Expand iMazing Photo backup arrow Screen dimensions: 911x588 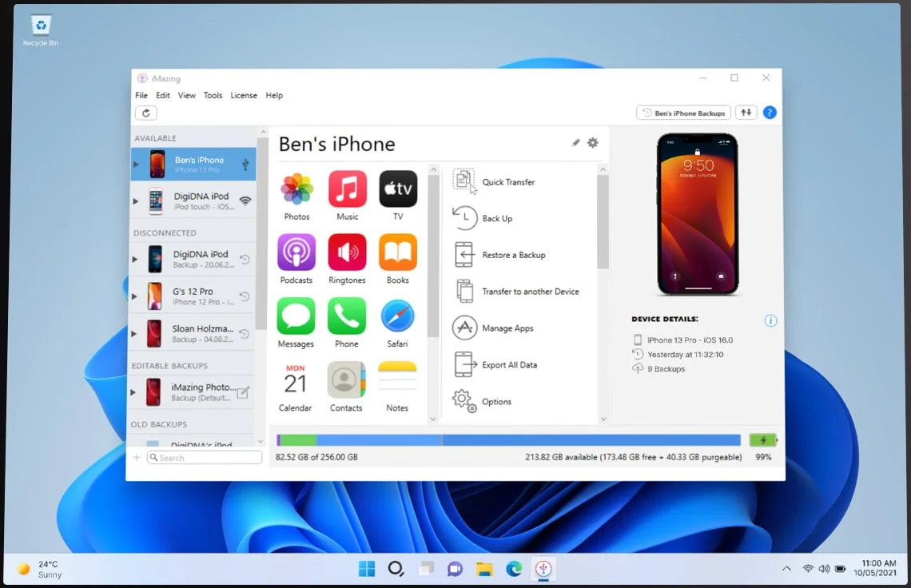click(133, 392)
